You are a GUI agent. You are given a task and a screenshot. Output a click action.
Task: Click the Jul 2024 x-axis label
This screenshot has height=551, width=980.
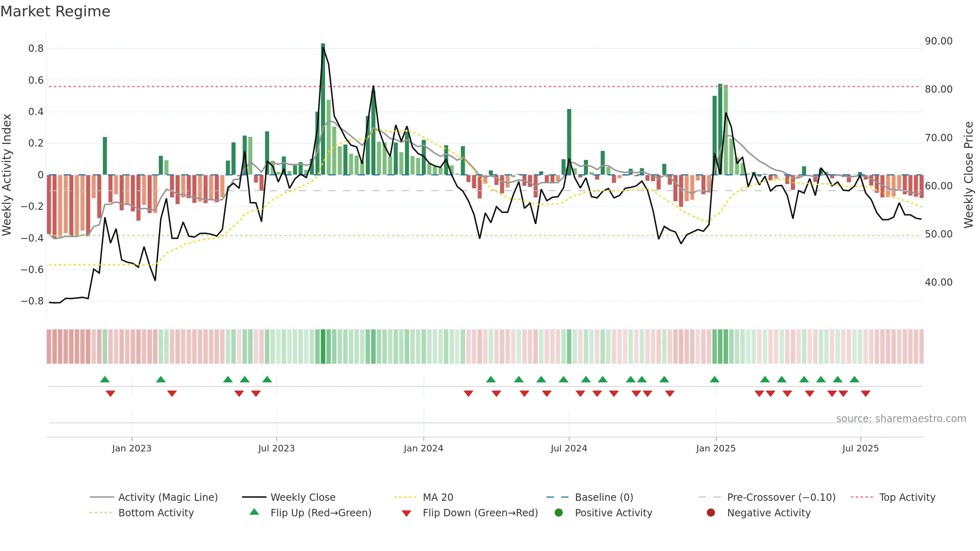click(x=569, y=448)
